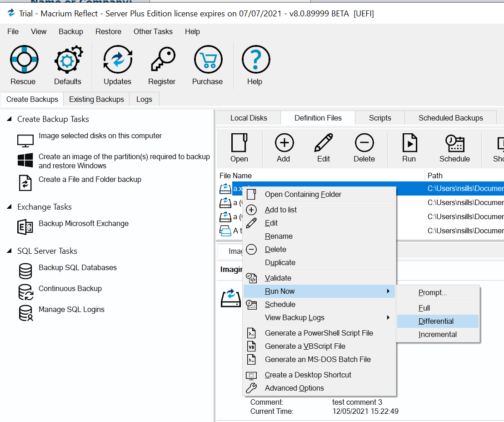Viewport: 504px width, 422px height.
Task: Open the Other Tasks menu
Action: click(x=153, y=31)
